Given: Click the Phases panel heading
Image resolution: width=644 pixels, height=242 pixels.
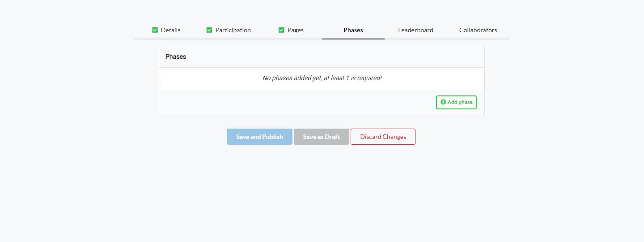Looking at the screenshot, I should pyautogui.click(x=176, y=56).
